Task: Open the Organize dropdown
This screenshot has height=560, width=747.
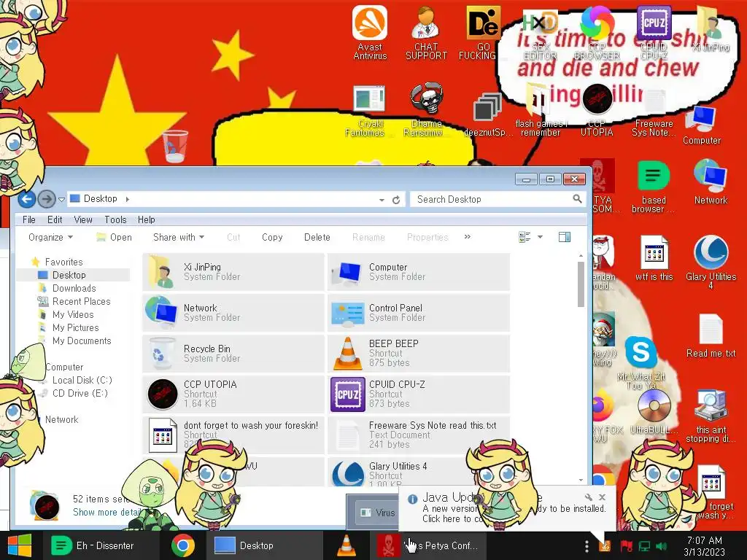Action: (50, 237)
